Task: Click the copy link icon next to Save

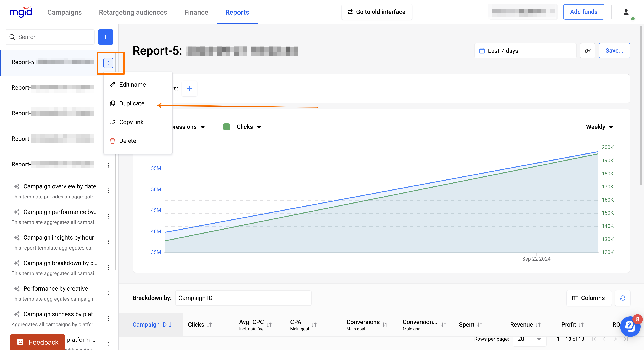Action: click(x=588, y=51)
